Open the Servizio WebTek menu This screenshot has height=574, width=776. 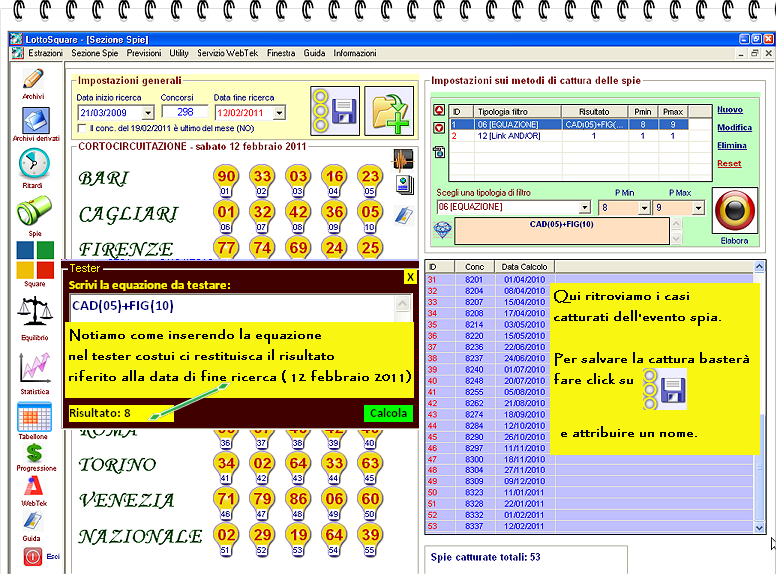click(228, 53)
